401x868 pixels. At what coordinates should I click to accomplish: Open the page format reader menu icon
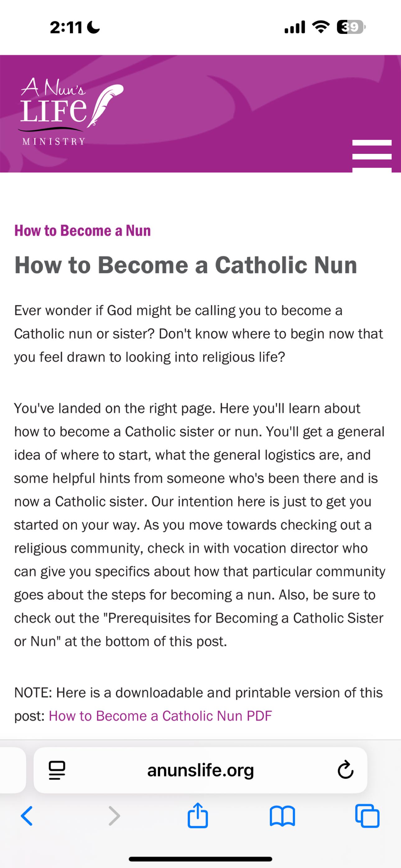tap(57, 770)
